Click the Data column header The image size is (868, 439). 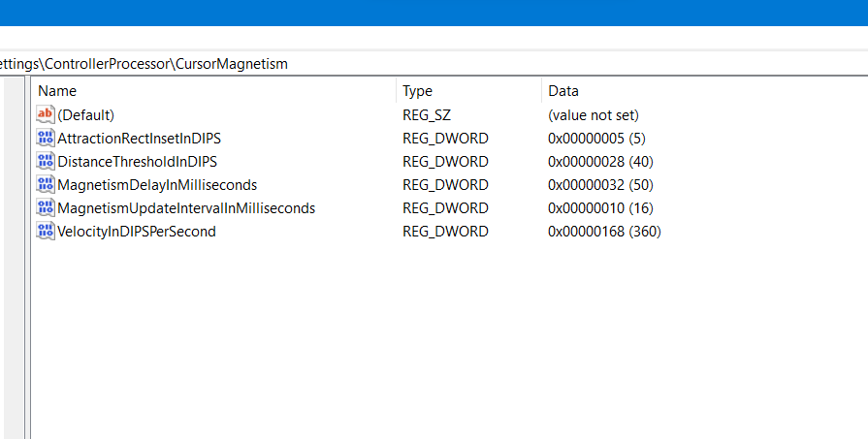pos(679,91)
